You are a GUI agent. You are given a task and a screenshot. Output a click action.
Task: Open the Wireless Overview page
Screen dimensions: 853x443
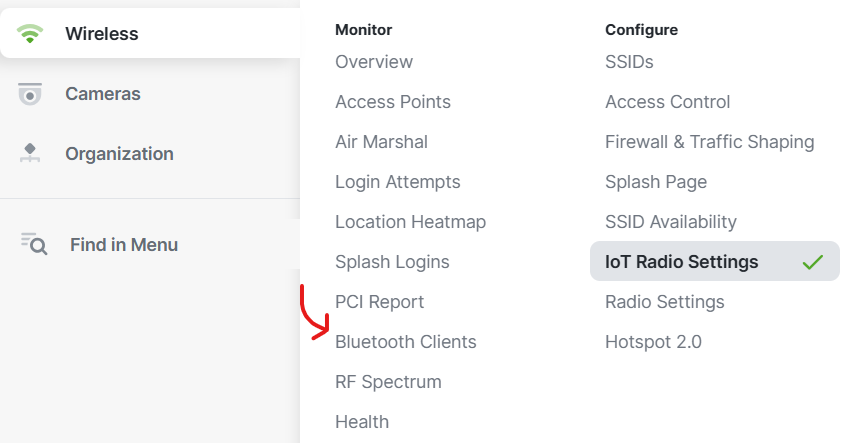click(374, 62)
